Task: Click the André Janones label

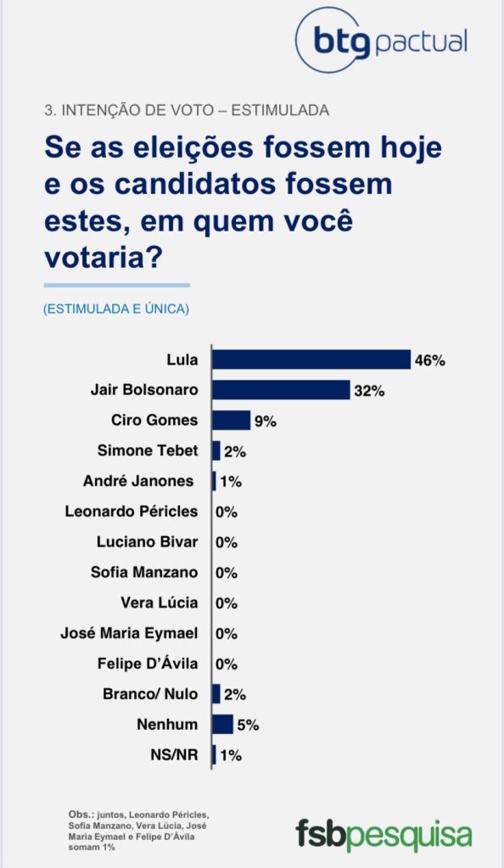Action: point(138,481)
